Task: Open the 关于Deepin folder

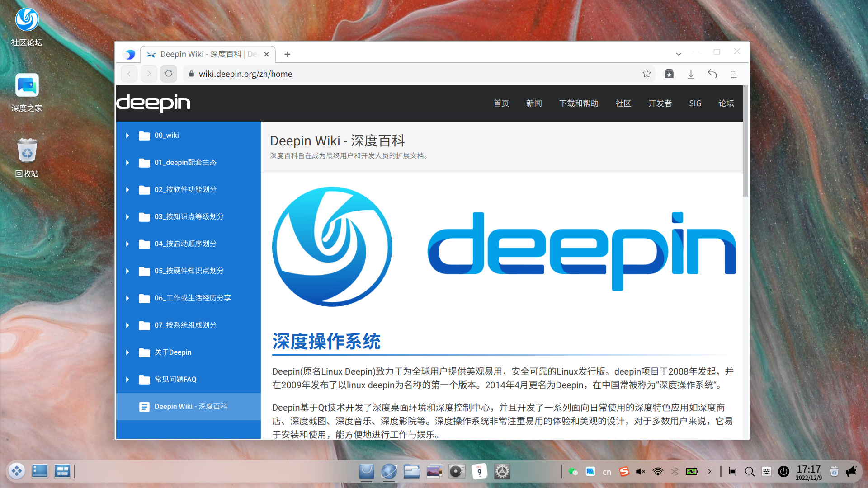Action: click(x=189, y=352)
